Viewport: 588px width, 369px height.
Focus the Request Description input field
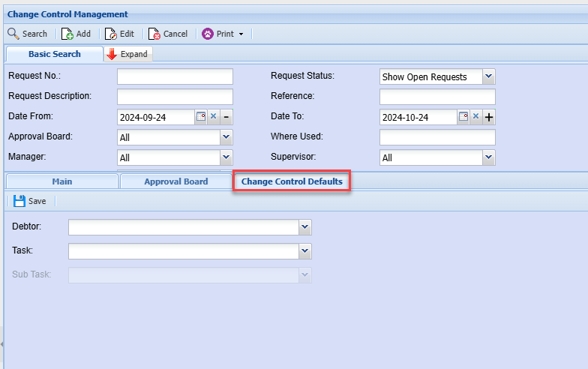pos(175,97)
